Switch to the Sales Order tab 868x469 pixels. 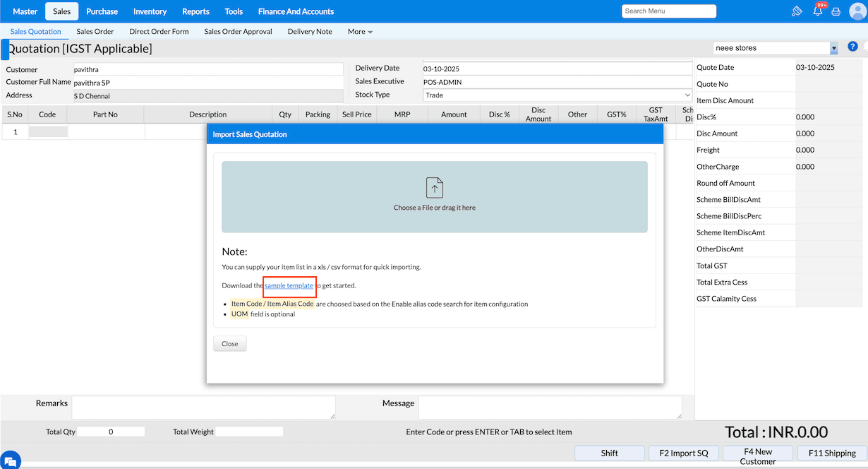click(95, 32)
